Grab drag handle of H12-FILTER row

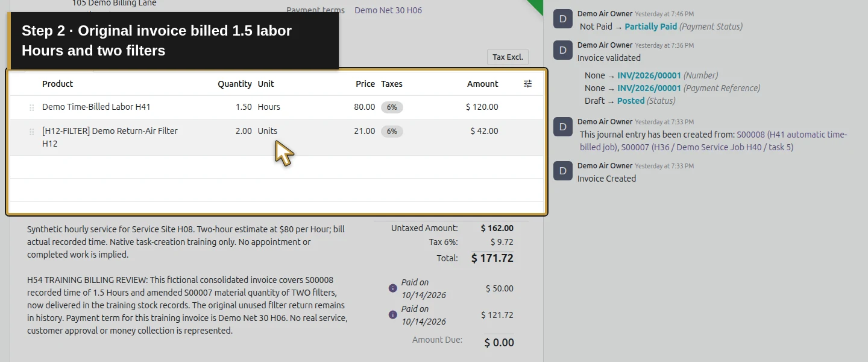pyautogui.click(x=31, y=132)
